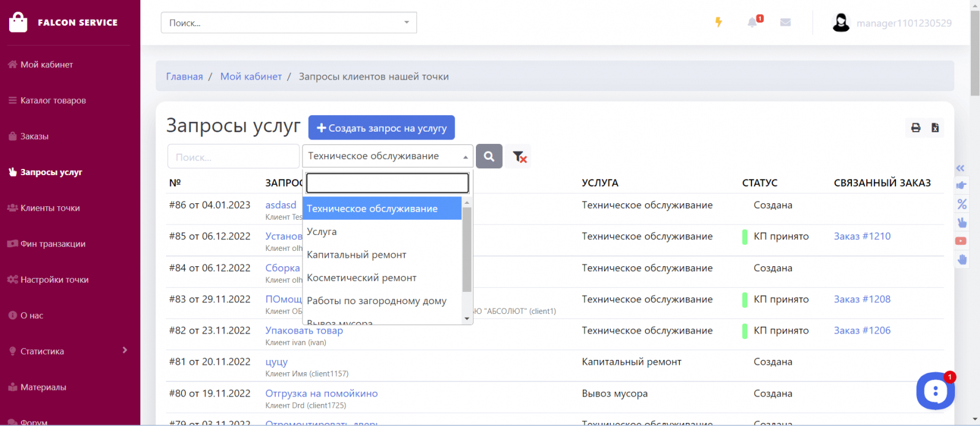Open messages with the envelope icon
Screen dimensions: 980x426
click(785, 23)
